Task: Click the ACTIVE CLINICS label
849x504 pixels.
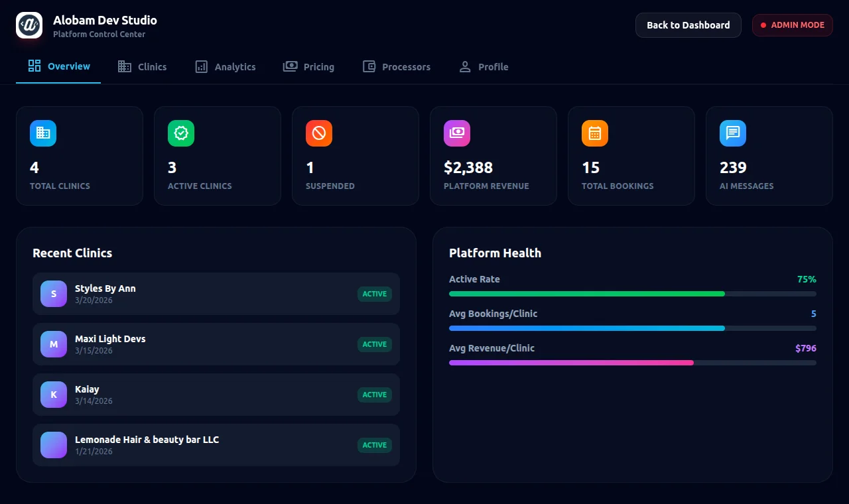Action: (200, 186)
